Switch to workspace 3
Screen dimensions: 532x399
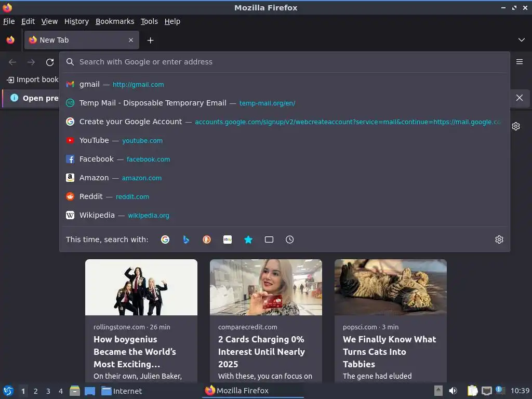click(x=48, y=391)
